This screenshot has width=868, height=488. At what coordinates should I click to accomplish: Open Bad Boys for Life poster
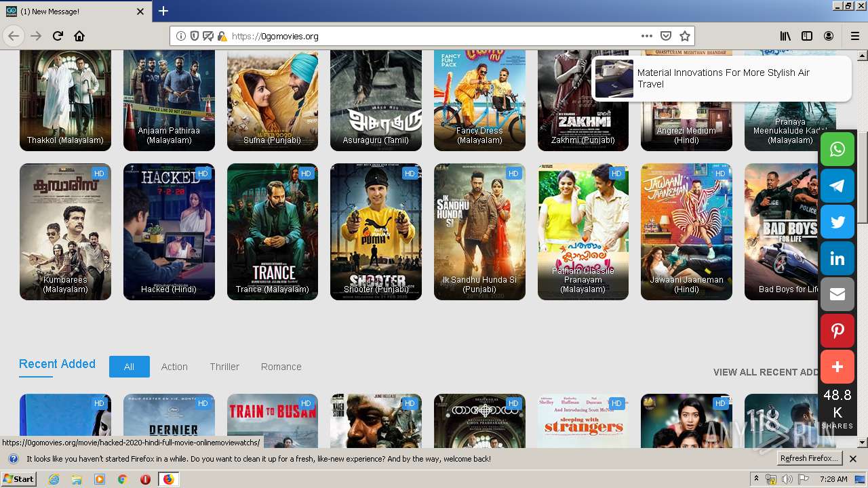click(x=782, y=232)
